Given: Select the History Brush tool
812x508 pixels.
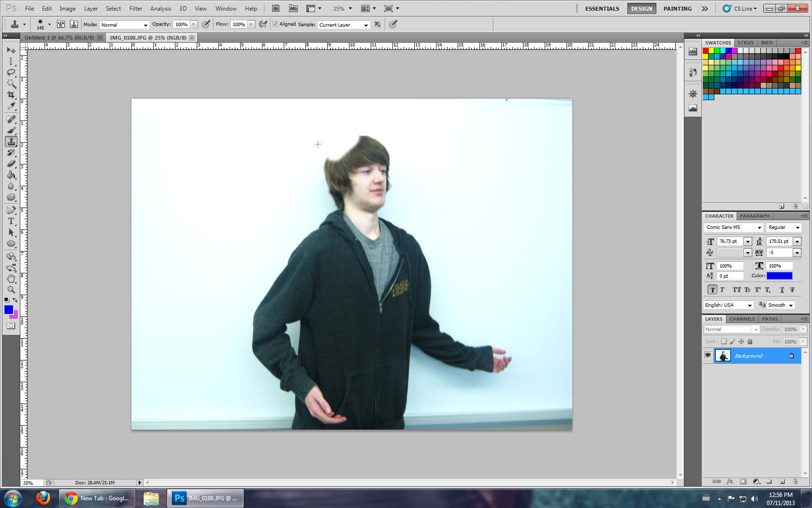Looking at the screenshot, I should click(11, 152).
